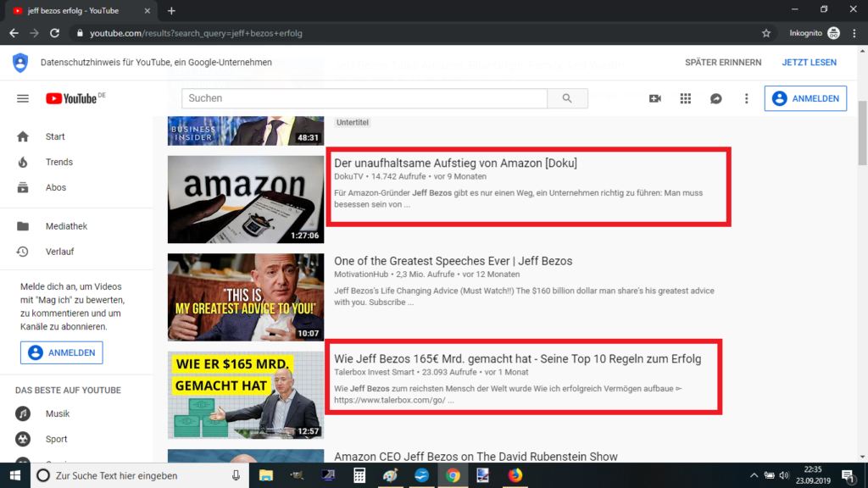Open the Calculator from taskbar
Viewport: 868px width, 488px height.
pos(359,475)
